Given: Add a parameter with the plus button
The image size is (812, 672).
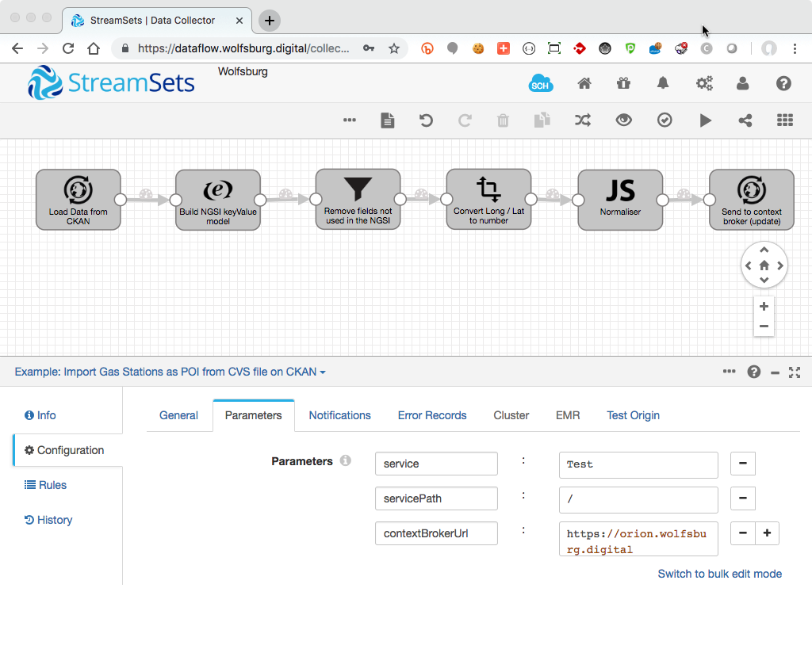Looking at the screenshot, I should [x=767, y=533].
